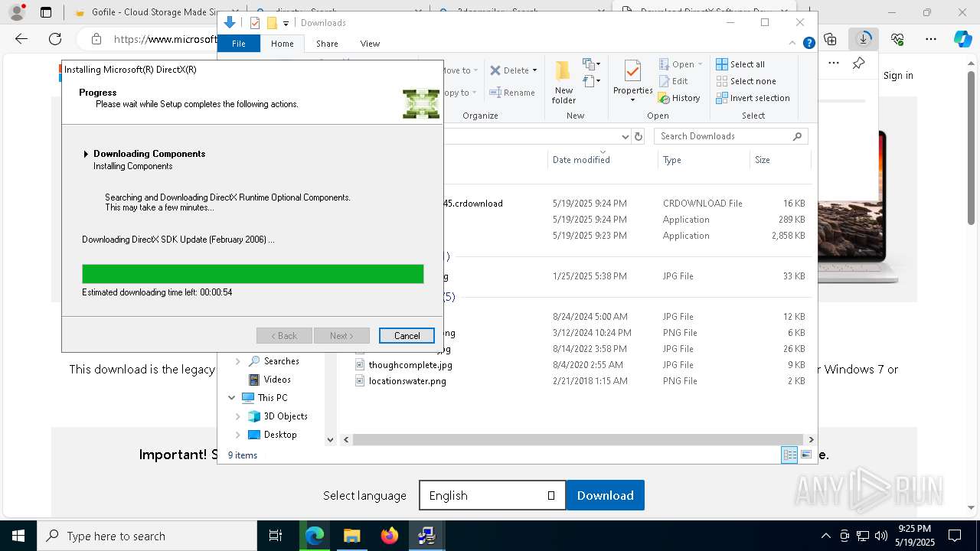Open the Select language combo box
Screen dimensions: 980x551
(x=492, y=495)
